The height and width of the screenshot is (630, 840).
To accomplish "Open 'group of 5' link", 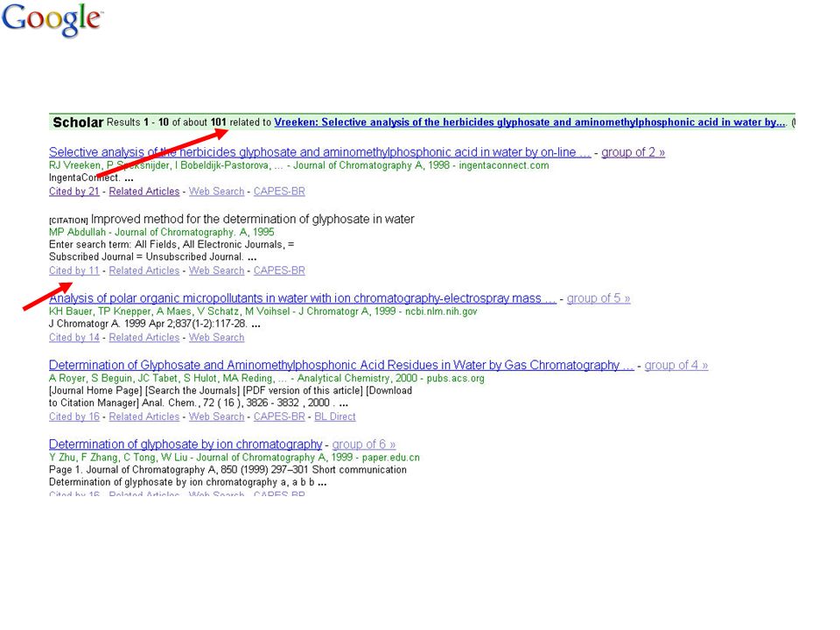I will click(598, 298).
